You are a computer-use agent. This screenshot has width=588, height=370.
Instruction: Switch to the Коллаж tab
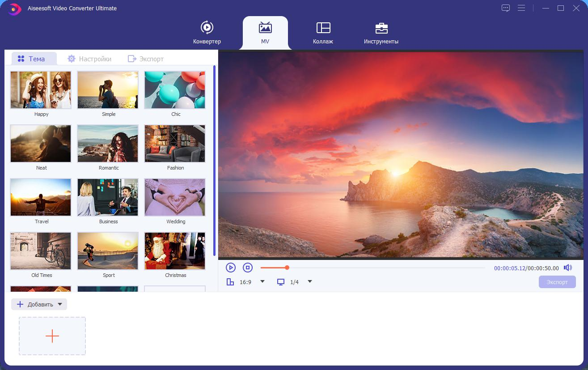point(323,33)
